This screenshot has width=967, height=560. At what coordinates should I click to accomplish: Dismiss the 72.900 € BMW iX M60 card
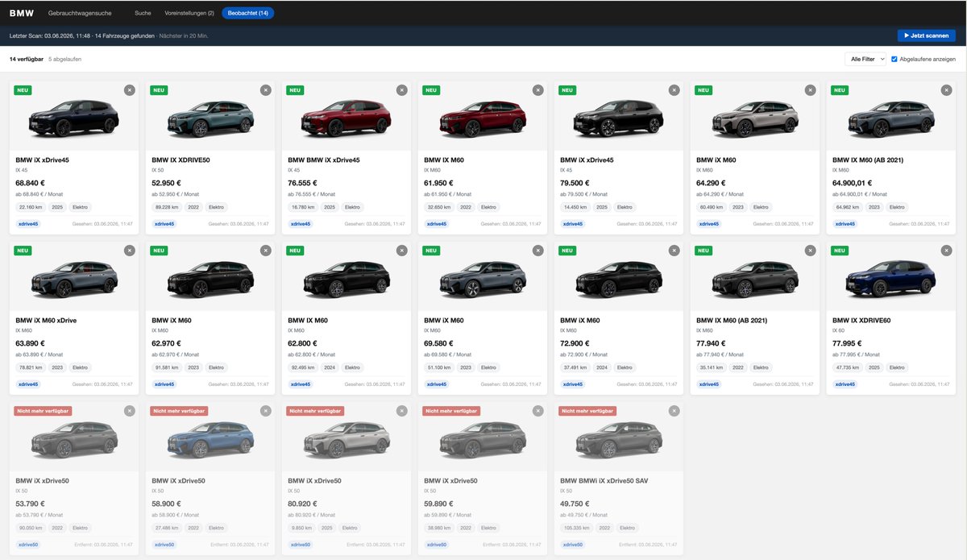(x=674, y=251)
